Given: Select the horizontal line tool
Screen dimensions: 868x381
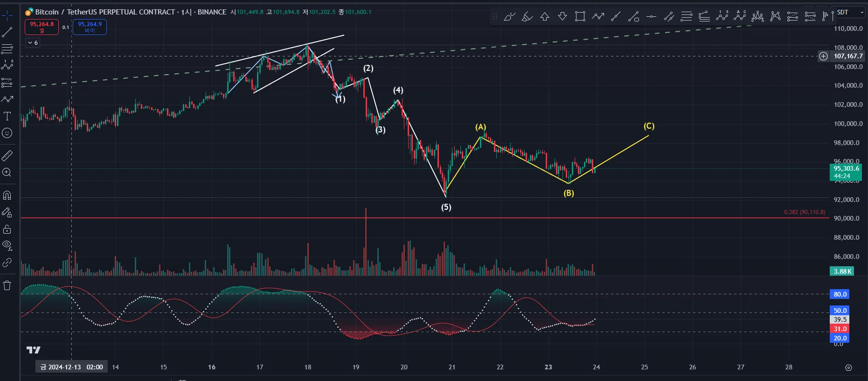Looking at the screenshot, I should [x=651, y=17].
